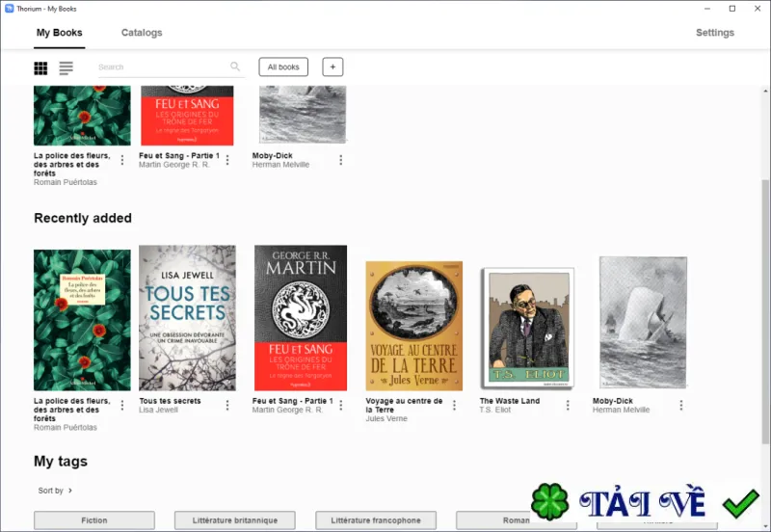The width and height of the screenshot is (771, 532).
Task: Filter by the Roman tag
Action: click(517, 520)
